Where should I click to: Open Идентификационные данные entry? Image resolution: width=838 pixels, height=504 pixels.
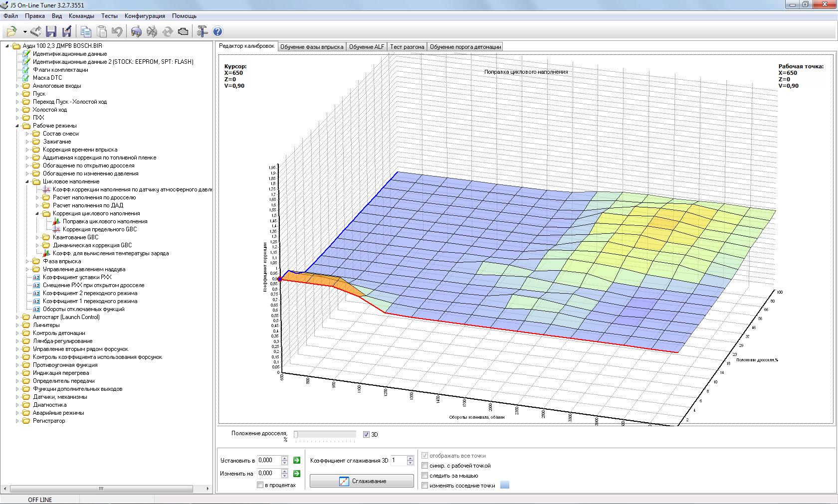[x=70, y=54]
